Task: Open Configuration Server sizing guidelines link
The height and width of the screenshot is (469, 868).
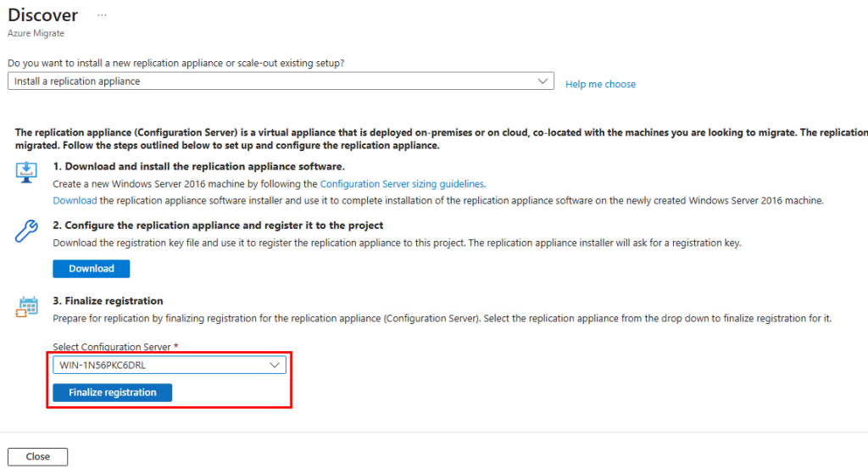Action: pyautogui.click(x=403, y=184)
